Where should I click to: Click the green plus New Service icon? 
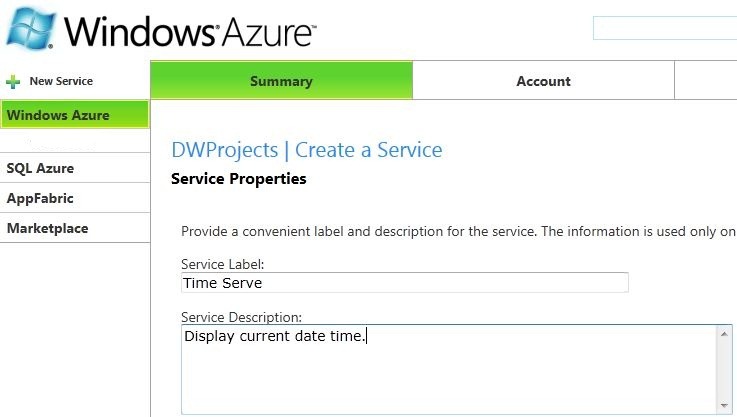[13, 82]
